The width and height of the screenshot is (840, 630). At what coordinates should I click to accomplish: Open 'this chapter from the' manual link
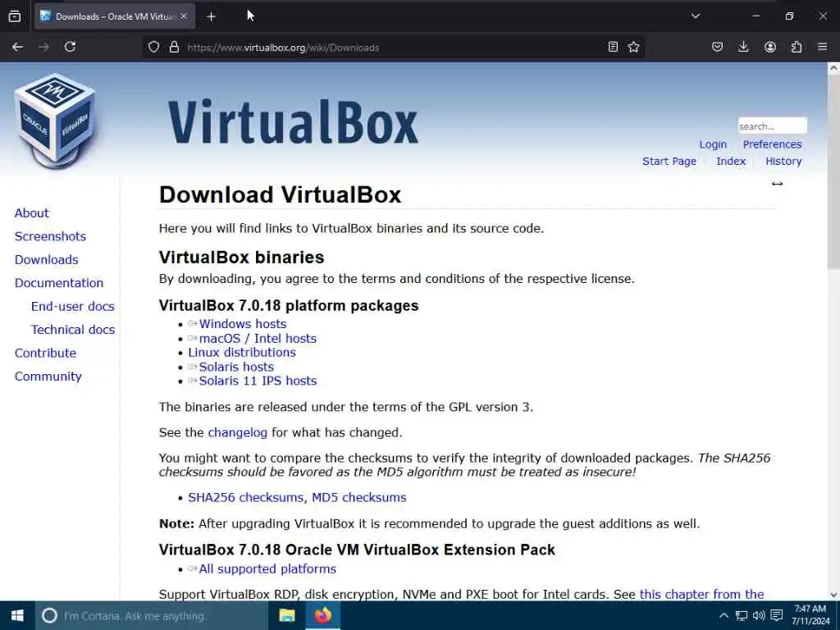[702, 594]
